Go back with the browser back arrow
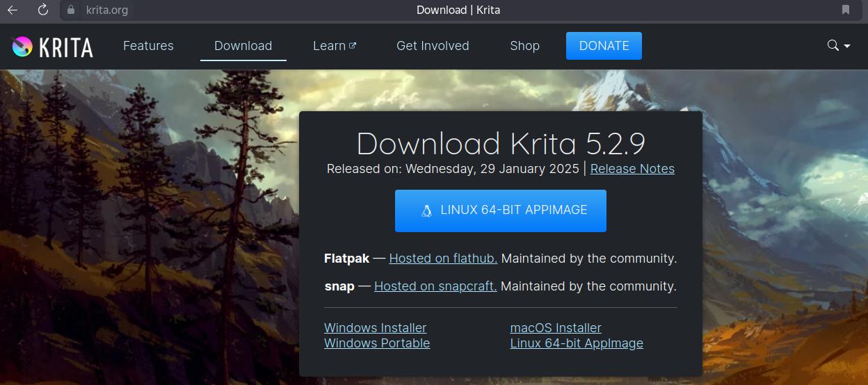Screen dimensions: 868x385 coord(13,10)
